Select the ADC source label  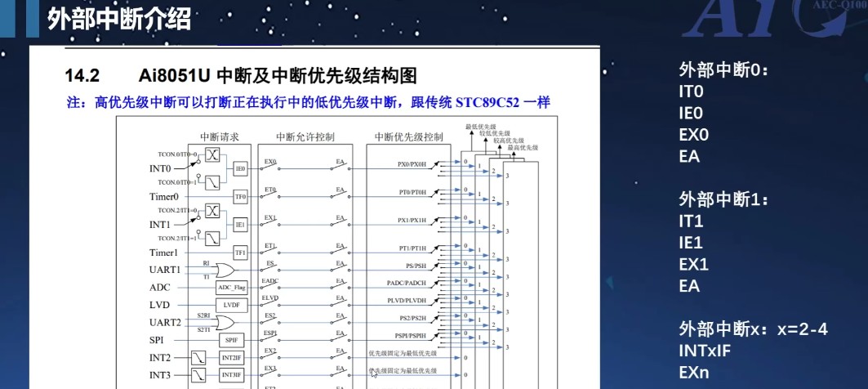[x=160, y=288]
